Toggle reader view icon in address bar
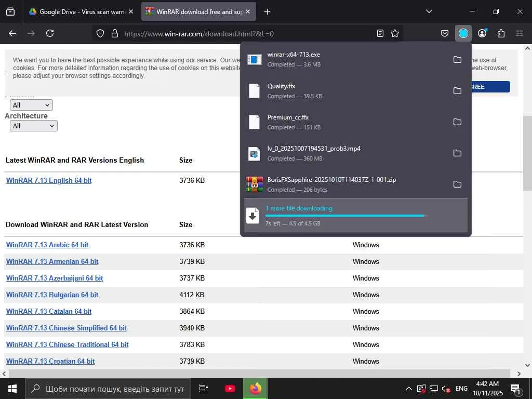This screenshot has height=399, width=532. click(x=380, y=33)
